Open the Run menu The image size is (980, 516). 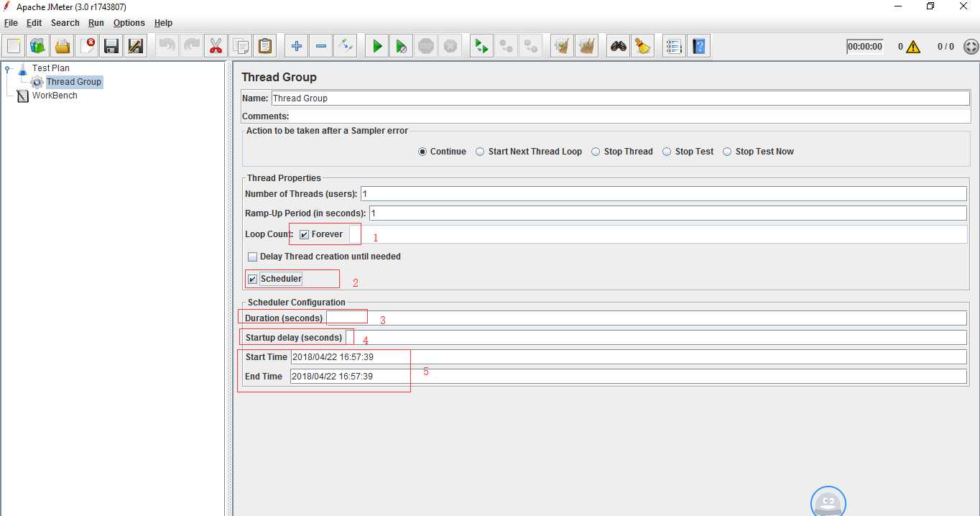96,23
